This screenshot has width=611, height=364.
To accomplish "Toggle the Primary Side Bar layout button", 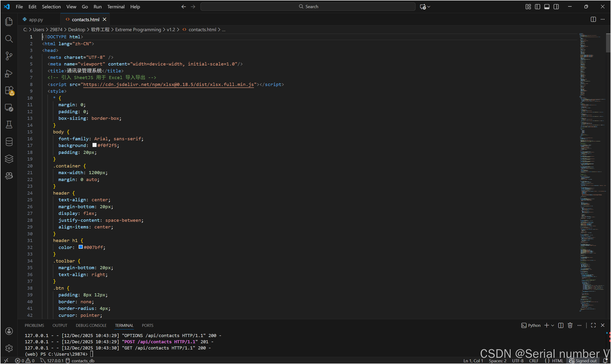I will [x=537, y=7].
